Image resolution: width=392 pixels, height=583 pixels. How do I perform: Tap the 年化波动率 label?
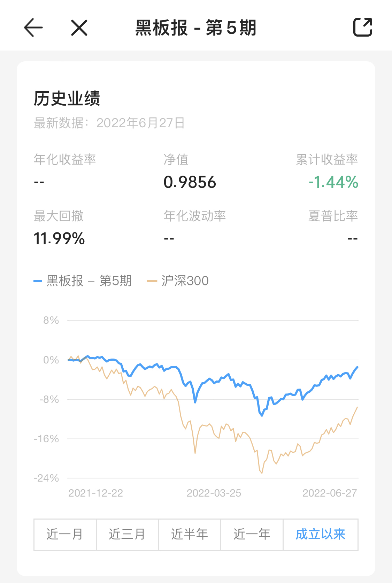click(x=195, y=216)
